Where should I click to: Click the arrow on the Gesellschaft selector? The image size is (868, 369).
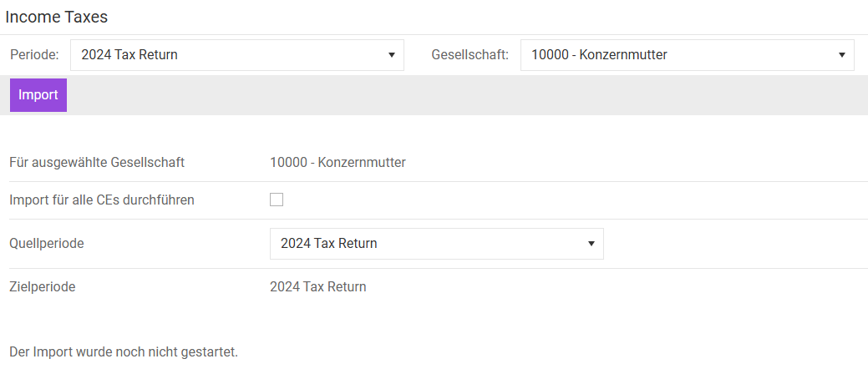coord(841,55)
